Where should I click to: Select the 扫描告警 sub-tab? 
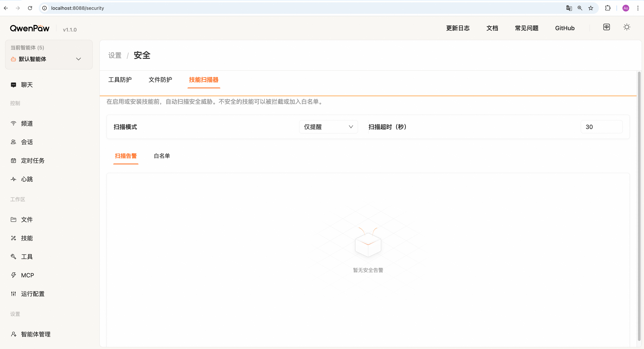point(126,156)
